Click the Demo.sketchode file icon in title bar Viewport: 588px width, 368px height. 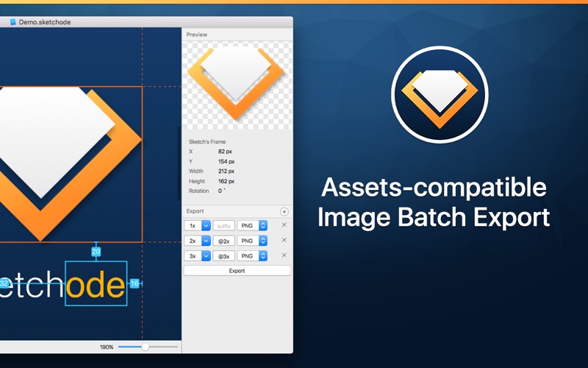(x=13, y=22)
